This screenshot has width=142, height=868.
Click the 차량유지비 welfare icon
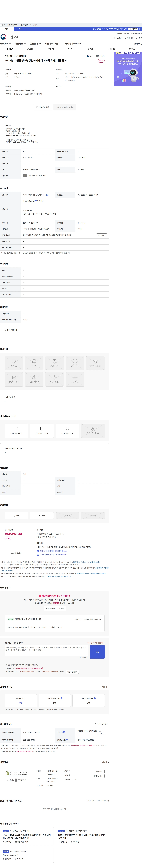coord(54,363)
